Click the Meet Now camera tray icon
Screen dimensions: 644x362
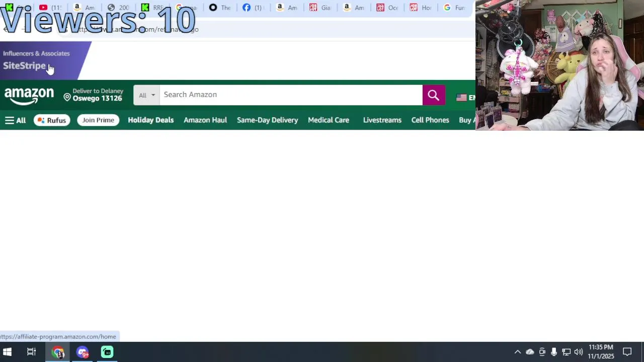tap(542, 352)
